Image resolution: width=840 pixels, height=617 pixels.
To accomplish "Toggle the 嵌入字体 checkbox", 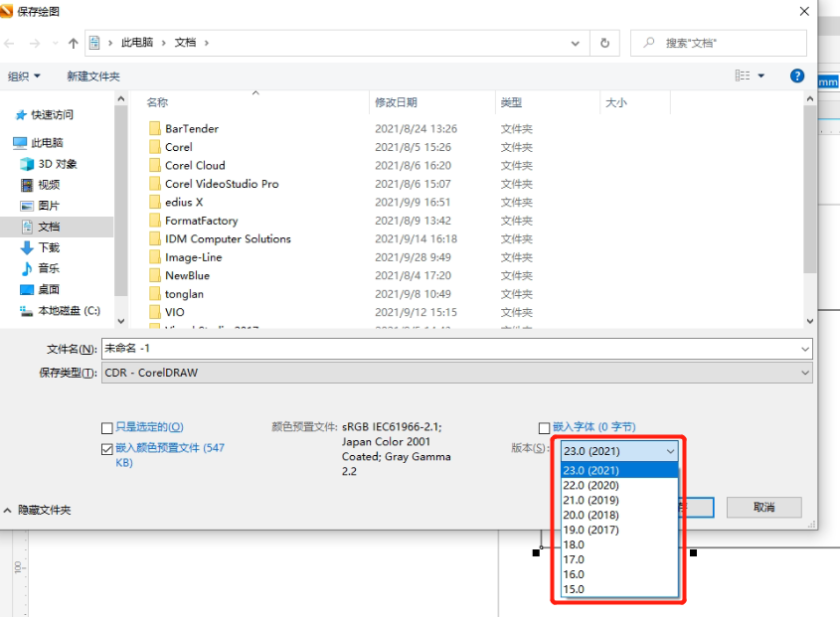I will click(544, 427).
